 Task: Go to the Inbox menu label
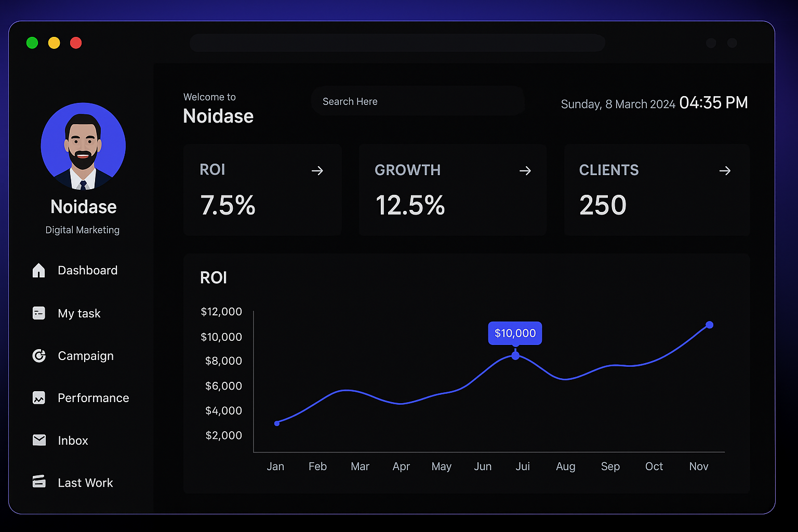(73, 441)
